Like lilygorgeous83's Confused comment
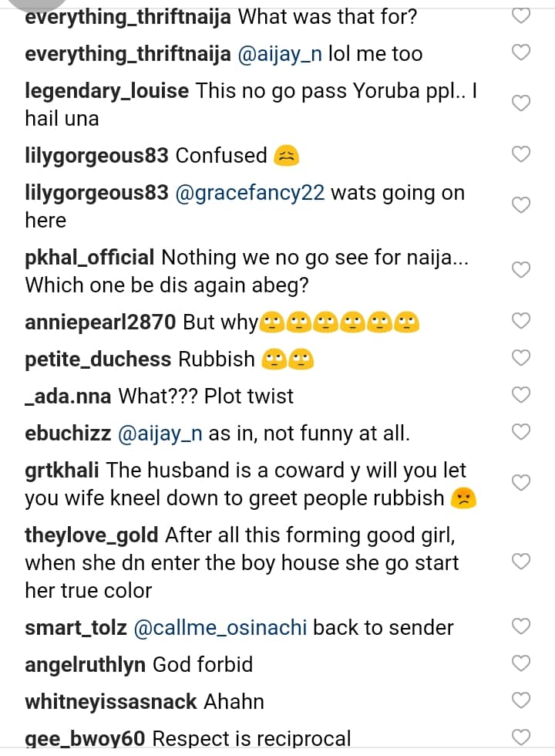 [x=522, y=155]
